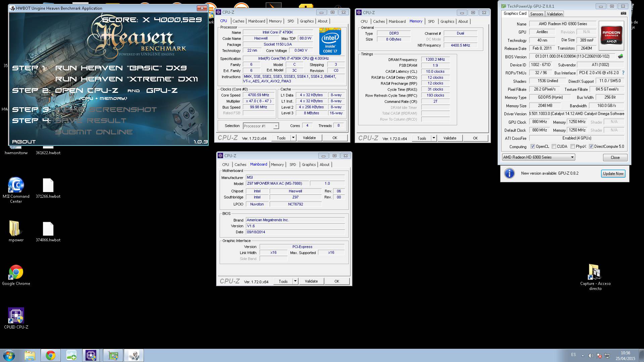Click the bus interface question mark

(623, 73)
